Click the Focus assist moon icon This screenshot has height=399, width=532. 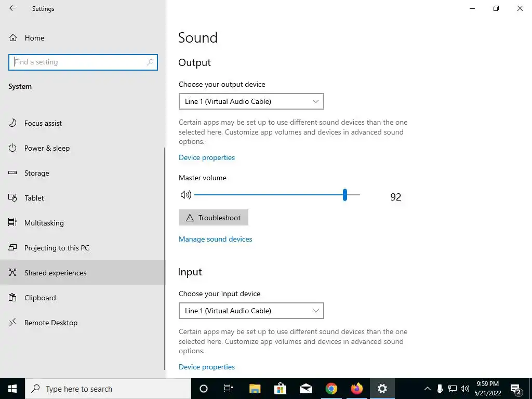12,123
